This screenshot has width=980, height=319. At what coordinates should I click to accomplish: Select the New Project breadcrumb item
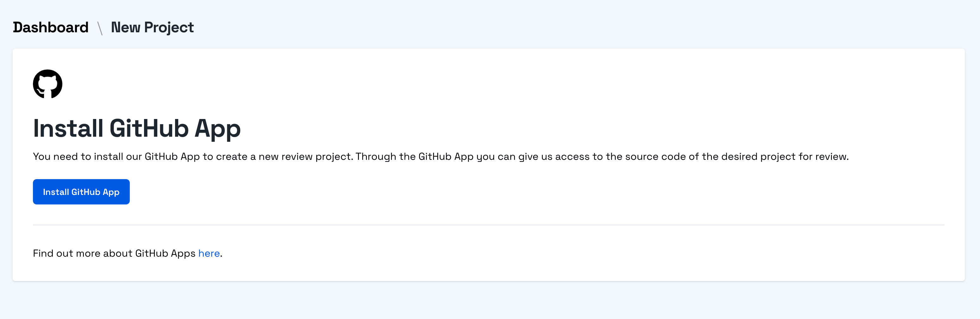(x=152, y=28)
